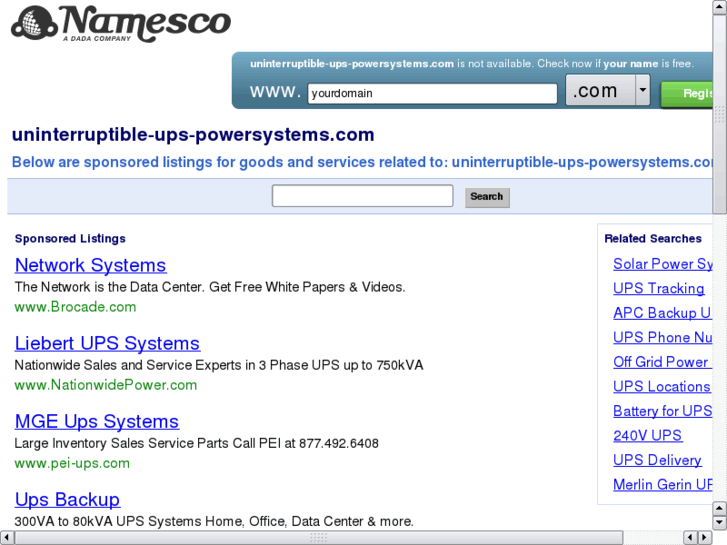Open the Network Systems link
Image resolution: width=727 pixels, height=545 pixels.
click(90, 265)
